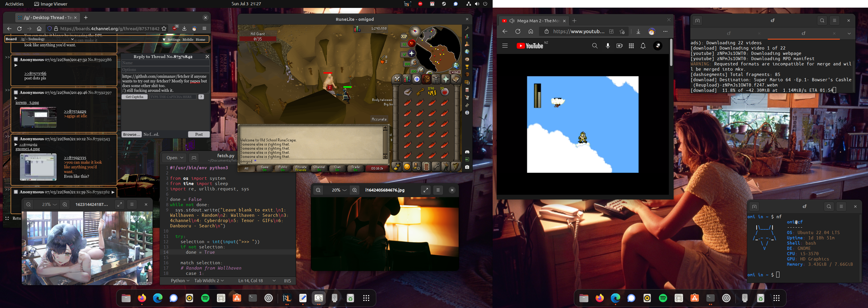
Task: Open the icewm_3.png file link
Action: 27,102
